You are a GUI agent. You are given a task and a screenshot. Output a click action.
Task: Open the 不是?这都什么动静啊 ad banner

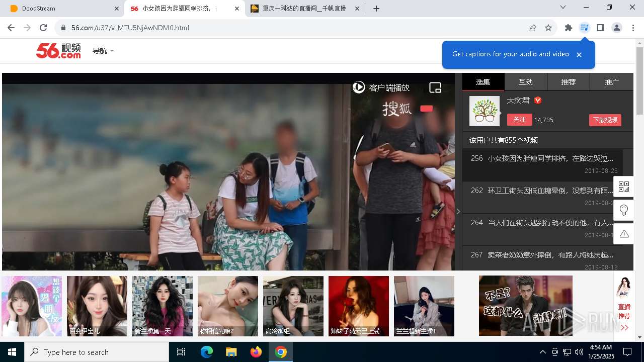(526, 306)
